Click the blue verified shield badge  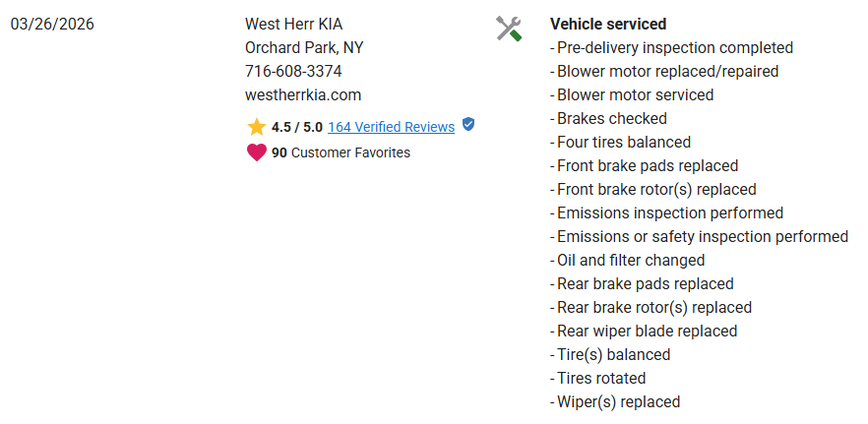(x=468, y=125)
